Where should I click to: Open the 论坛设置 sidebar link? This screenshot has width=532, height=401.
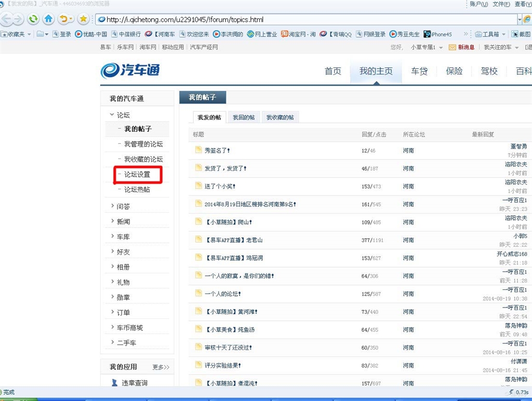point(137,175)
